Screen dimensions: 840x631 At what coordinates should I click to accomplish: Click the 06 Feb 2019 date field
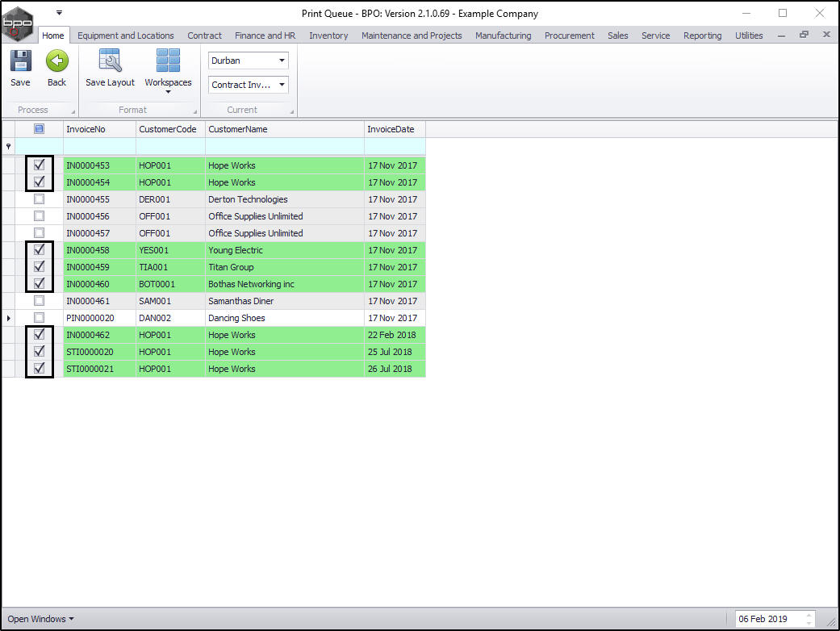tap(769, 619)
